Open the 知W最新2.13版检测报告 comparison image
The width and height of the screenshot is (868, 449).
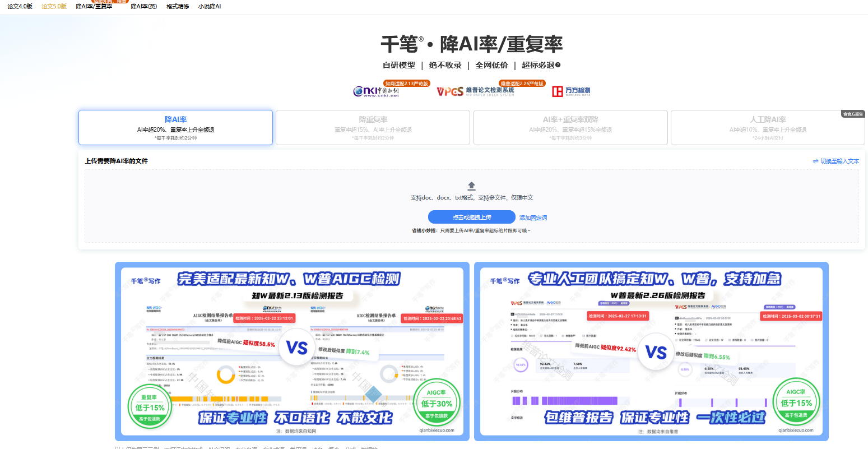(x=292, y=351)
